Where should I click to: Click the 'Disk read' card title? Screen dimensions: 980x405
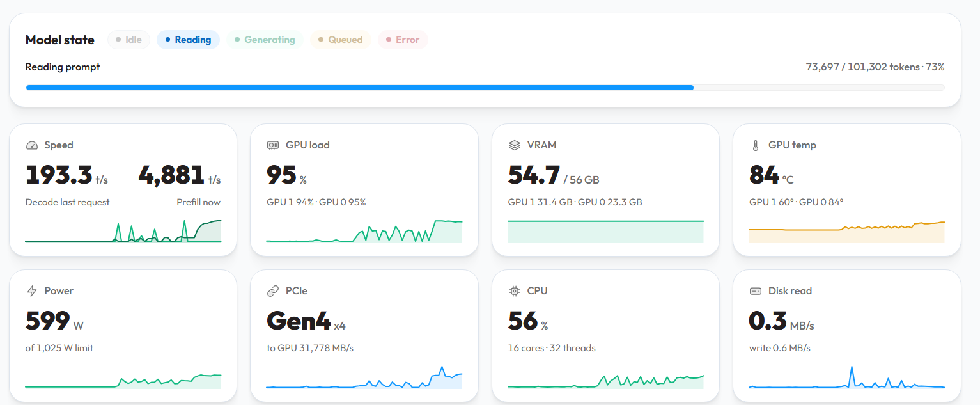click(790, 291)
